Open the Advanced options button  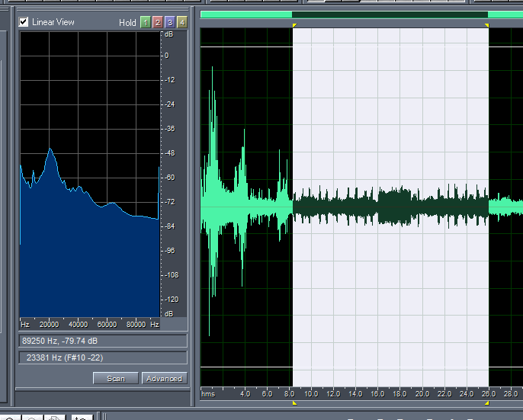pyautogui.click(x=165, y=379)
